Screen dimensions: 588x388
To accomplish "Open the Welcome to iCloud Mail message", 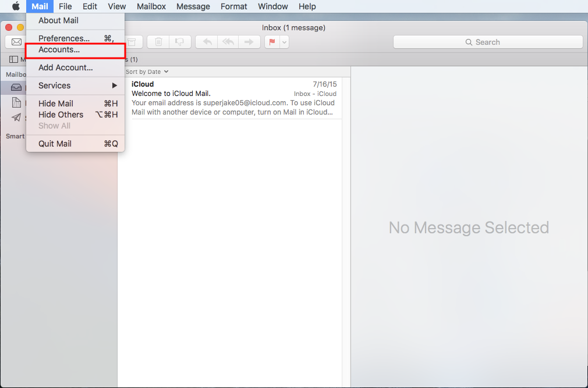I will pos(233,98).
